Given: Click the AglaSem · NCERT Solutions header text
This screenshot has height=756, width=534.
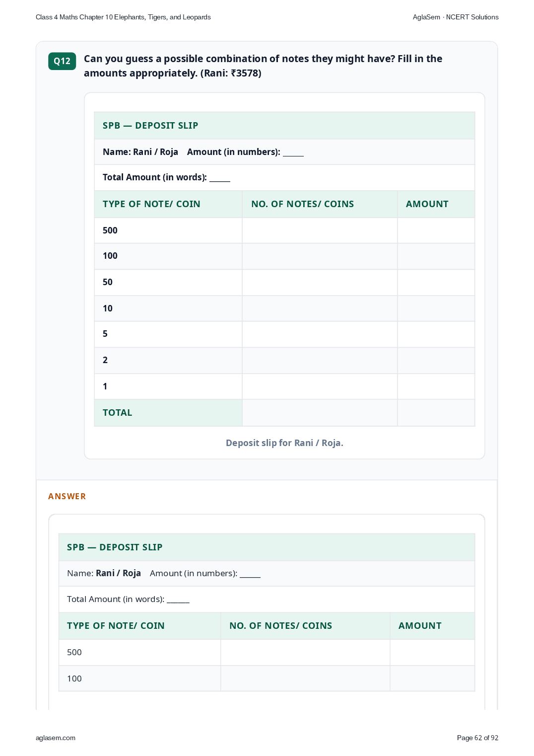Looking at the screenshot, I should point(456,17).
